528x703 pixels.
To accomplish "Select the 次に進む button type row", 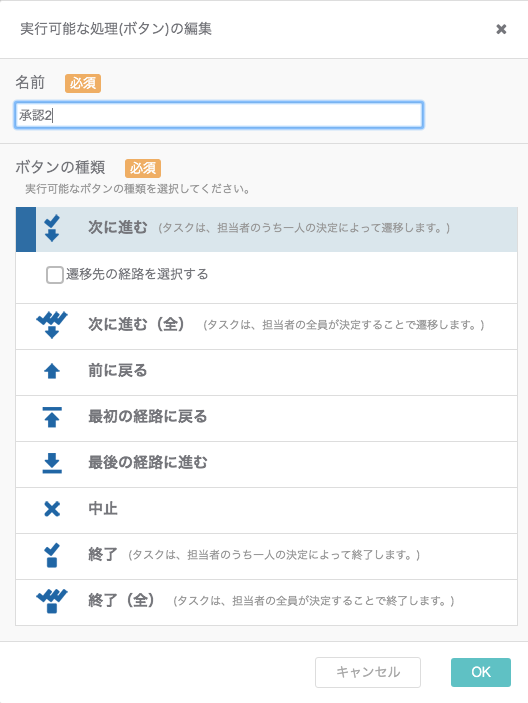I will pyautogui.click(x=267, y=229).
